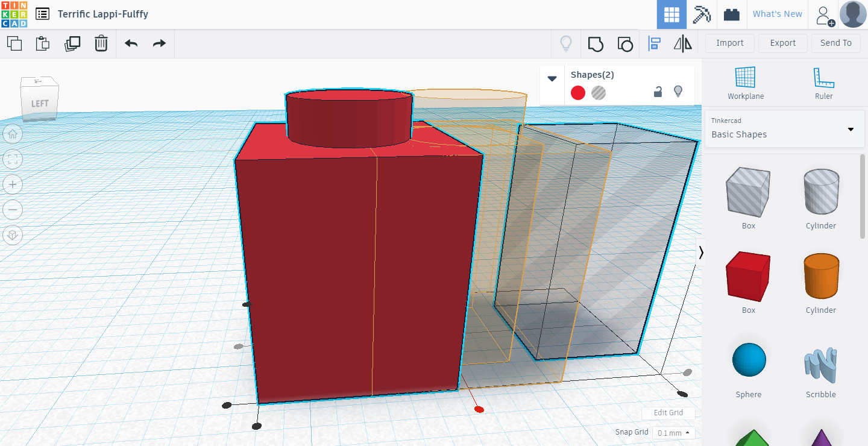Click the Home view button
This screenshot has height=446, width=868.
point(13,134)
